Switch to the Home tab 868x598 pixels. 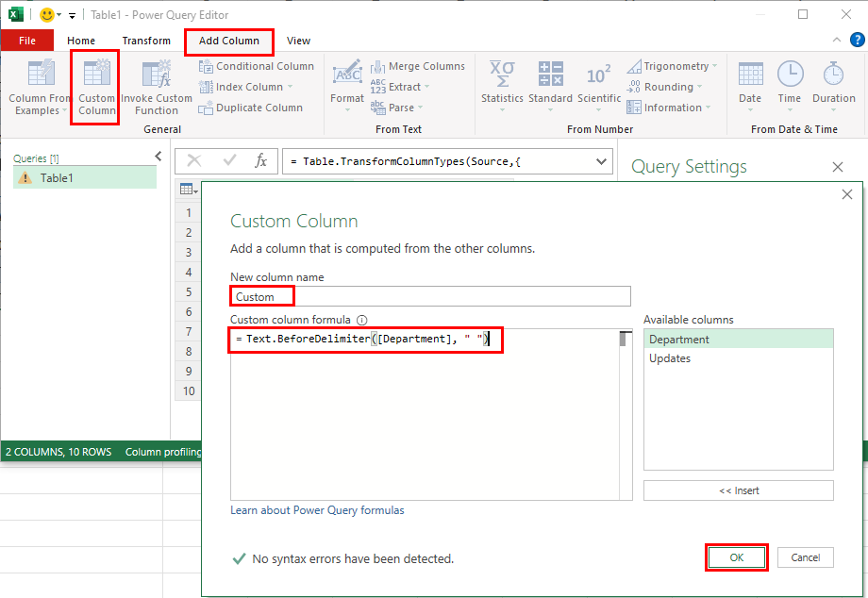[x=81, y=41]
